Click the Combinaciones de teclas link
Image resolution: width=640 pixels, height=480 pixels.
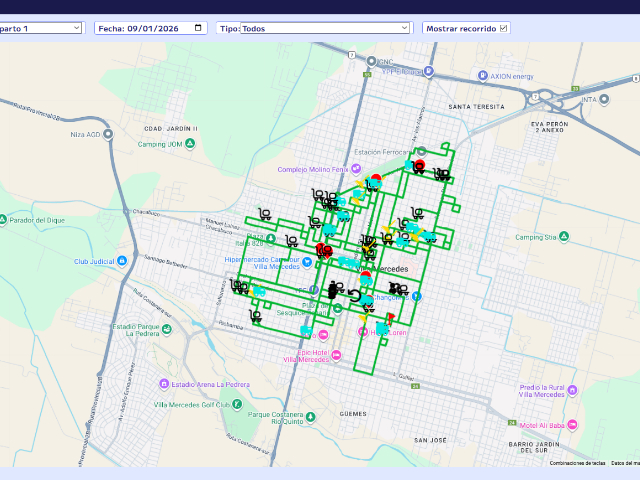pos(577,463)
